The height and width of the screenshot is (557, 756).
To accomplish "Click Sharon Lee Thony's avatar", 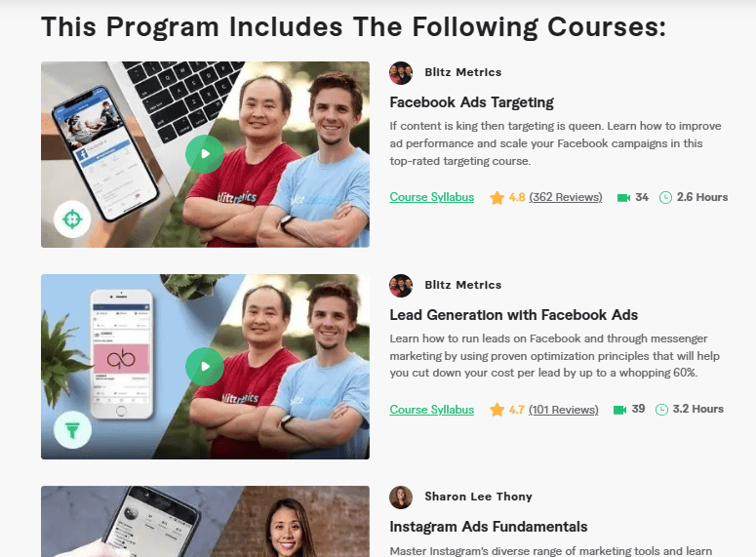I will [401, 497].
